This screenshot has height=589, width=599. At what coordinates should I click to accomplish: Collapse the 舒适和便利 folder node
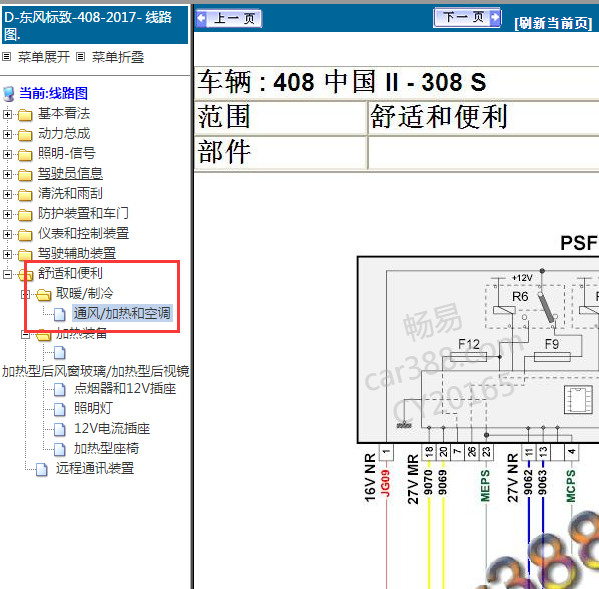(7, 274)
